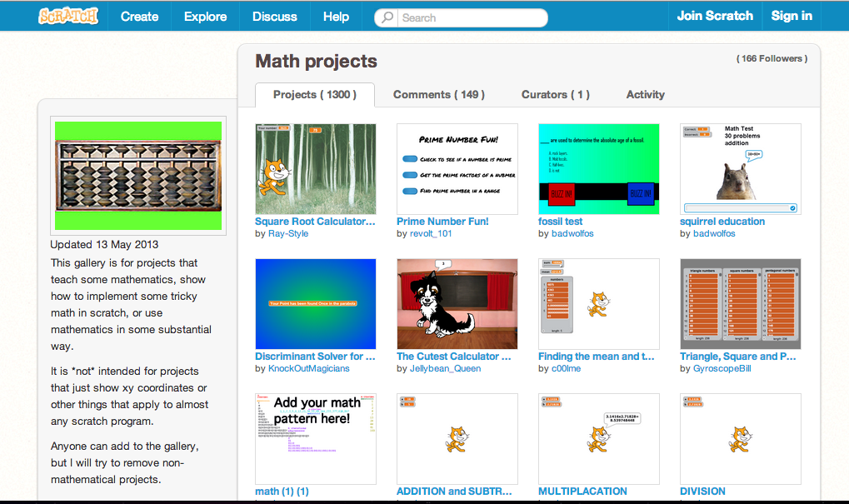
Task: Select the Projects ( 1300 ) tab
Action: [314, 94]
